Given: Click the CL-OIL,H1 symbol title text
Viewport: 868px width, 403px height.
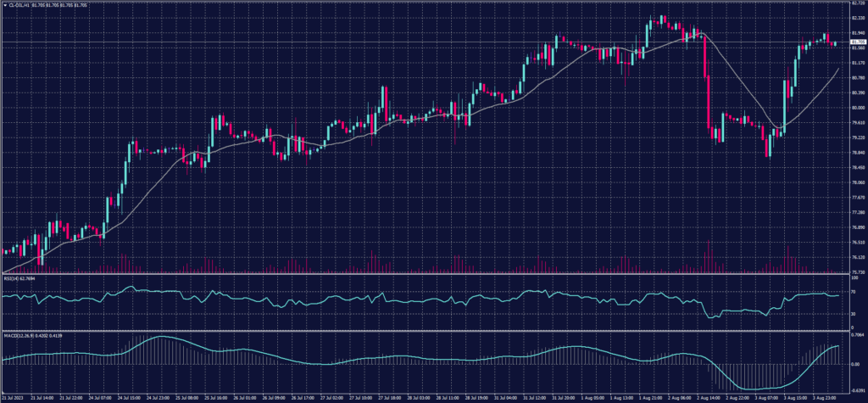Looking at the screenshot, I should (x=19, y=4).
